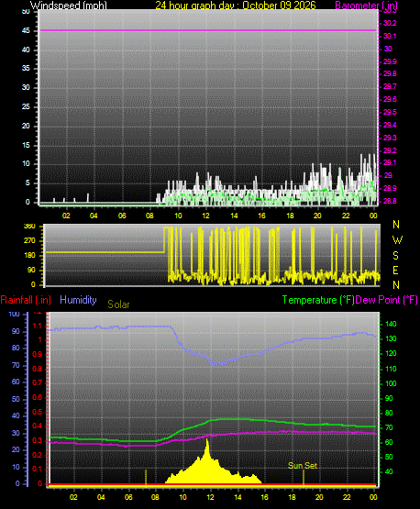Click the Rainfall (.in) legend label

coord(26,300)
